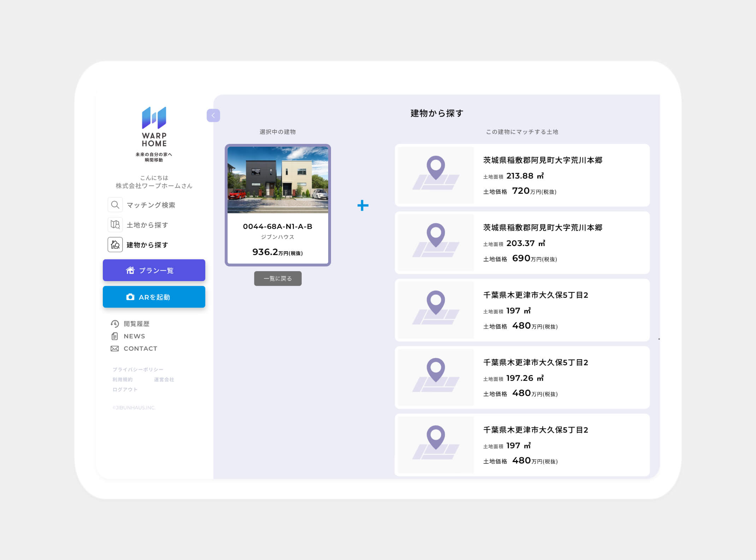Screen dimensions: 756x560
Task: Click the browsing history clock icon
Action: (114, 323)
